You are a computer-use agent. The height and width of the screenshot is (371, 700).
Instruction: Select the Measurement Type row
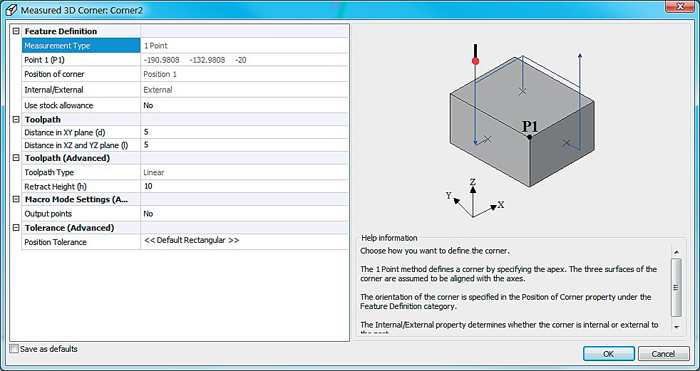185,46
